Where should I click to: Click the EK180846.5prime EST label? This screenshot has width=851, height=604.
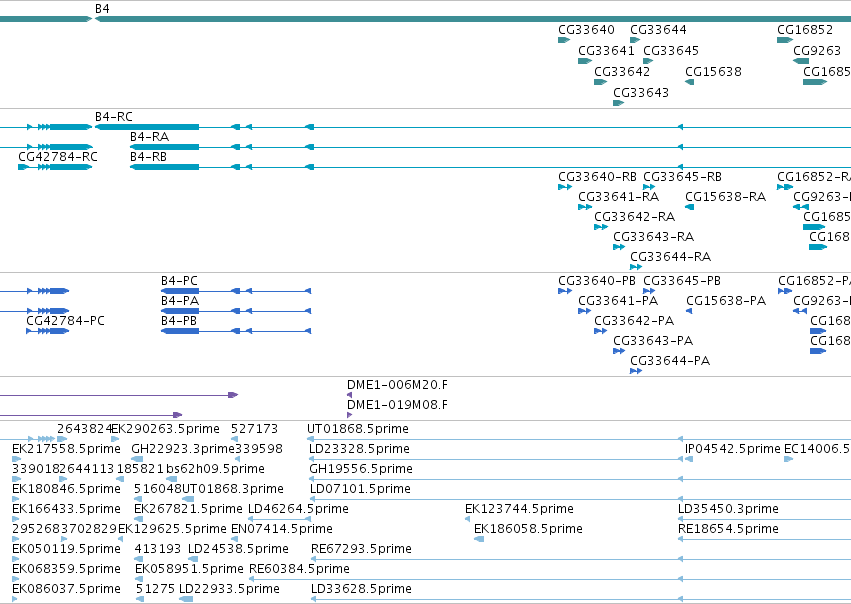coord(66,489)
